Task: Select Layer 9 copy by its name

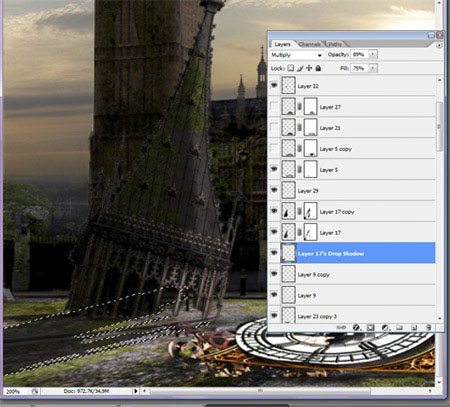Action: coord(313,275)
